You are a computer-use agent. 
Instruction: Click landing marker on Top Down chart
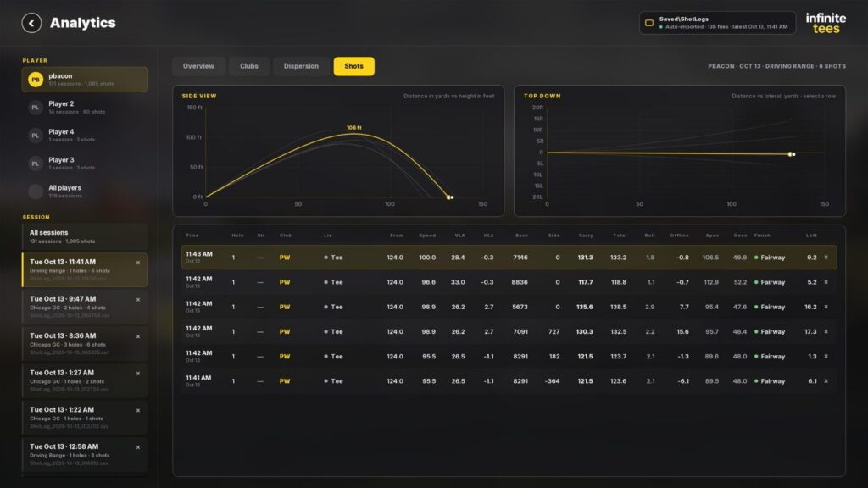pyautogui.click(x=792, y=154)
